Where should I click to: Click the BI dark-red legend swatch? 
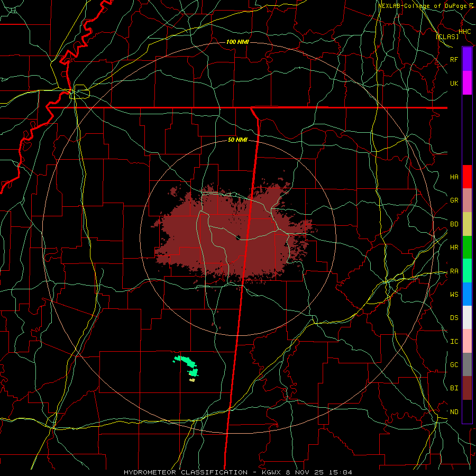(467, 388)
